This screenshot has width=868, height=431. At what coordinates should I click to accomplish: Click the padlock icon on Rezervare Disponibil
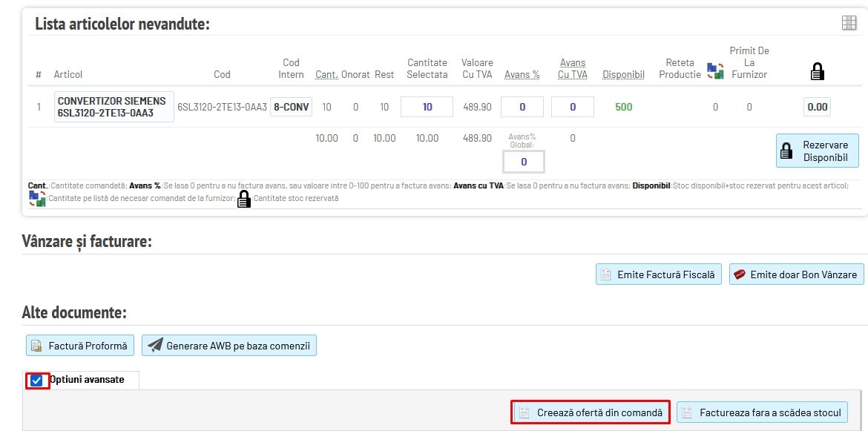point(787,151)
